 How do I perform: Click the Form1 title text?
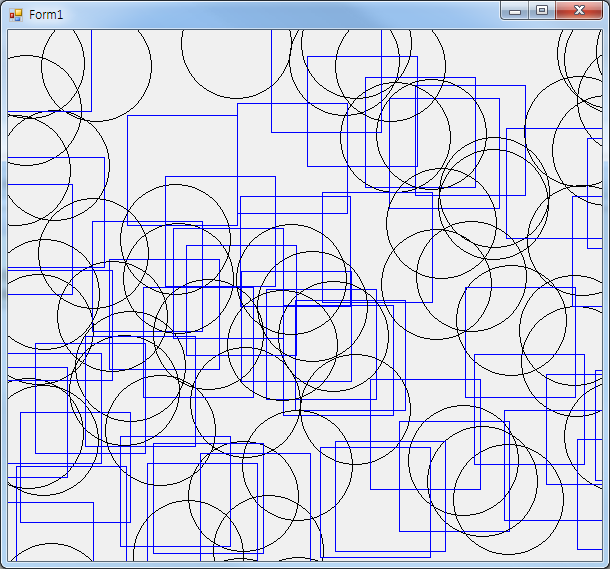pos(46,15)
